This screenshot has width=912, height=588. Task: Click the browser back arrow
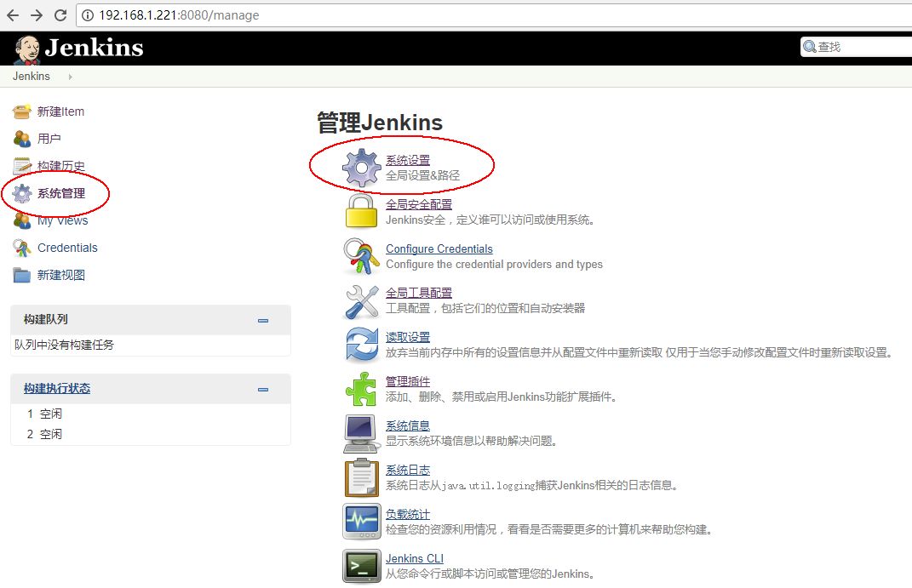(x=13, y=15)
